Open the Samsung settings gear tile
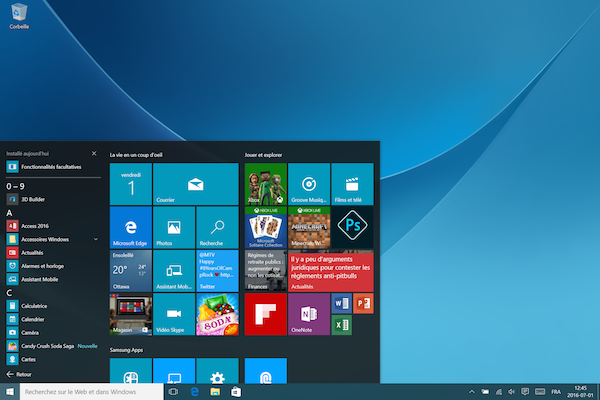The image size is (600, 400). tap(217, 371)
